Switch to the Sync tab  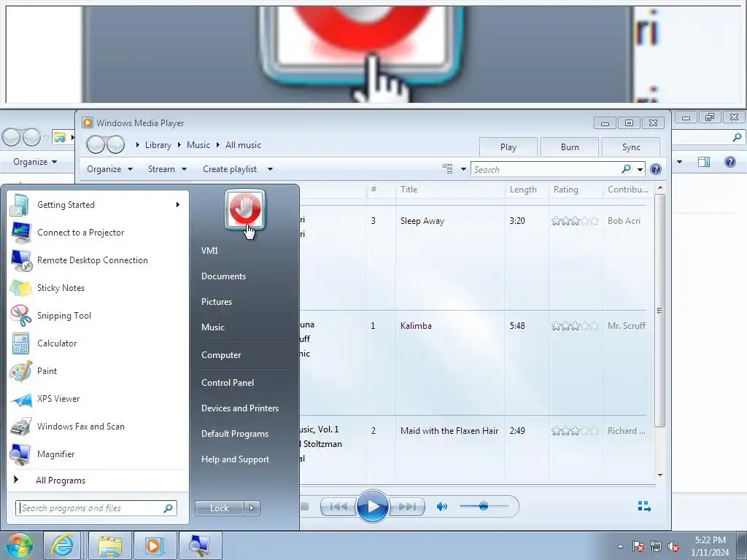click(x=631, y=147)
